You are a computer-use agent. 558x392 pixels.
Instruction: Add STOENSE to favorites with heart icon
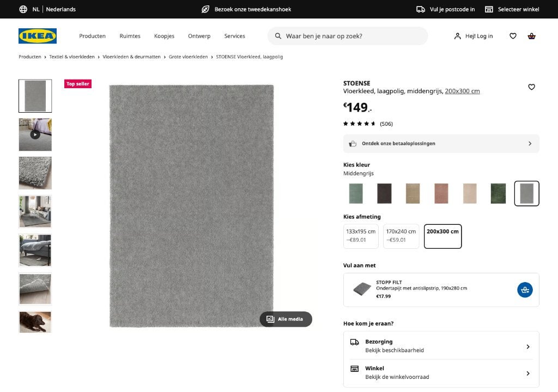[x=531, y=87]
